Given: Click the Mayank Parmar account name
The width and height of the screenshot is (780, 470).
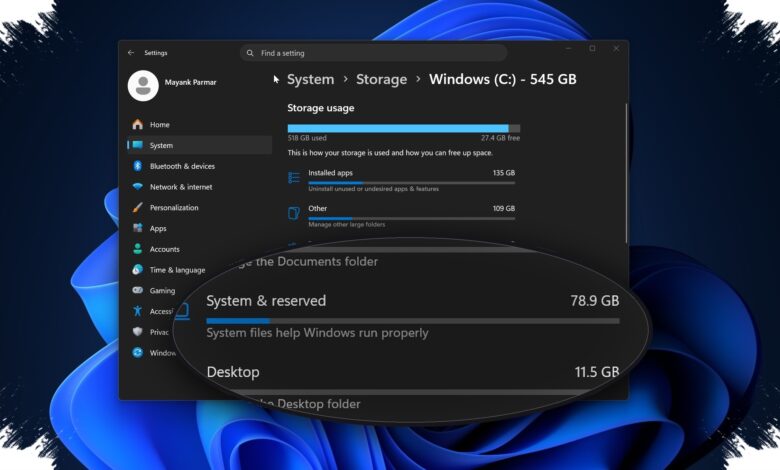Looking at the screenshot, I should tap(191, 82).
